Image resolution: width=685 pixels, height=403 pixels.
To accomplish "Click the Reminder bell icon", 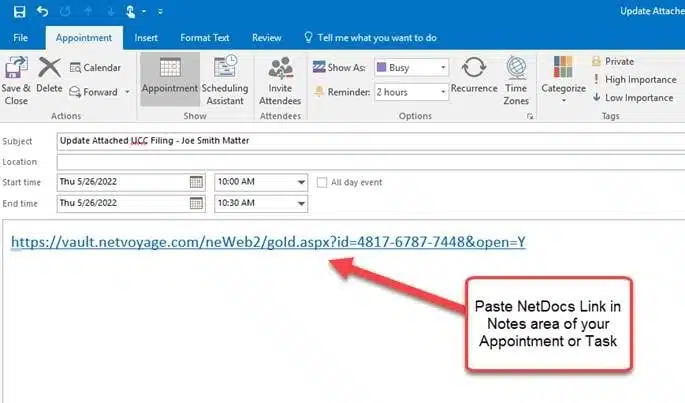I will pyautogui.click(x=319, y=92).
